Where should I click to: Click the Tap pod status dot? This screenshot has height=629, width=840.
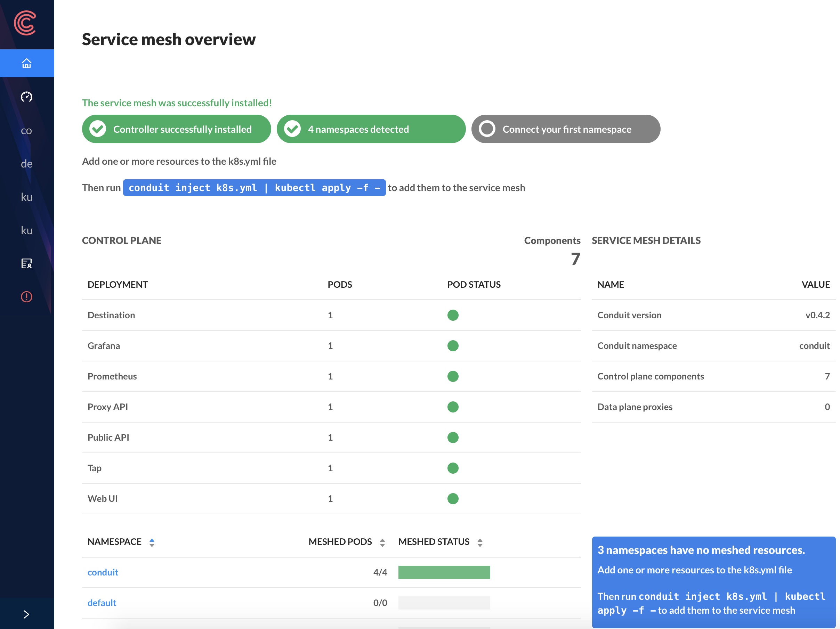pos(453,468)
